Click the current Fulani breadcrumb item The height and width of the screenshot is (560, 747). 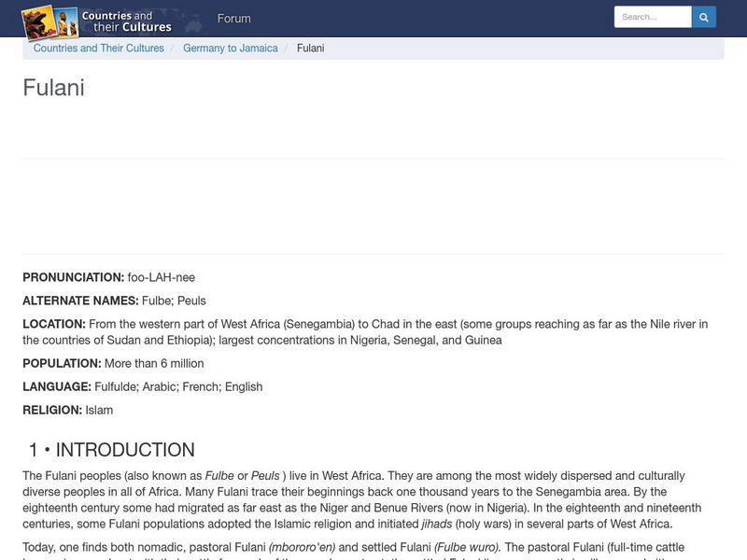pos(311,49)
